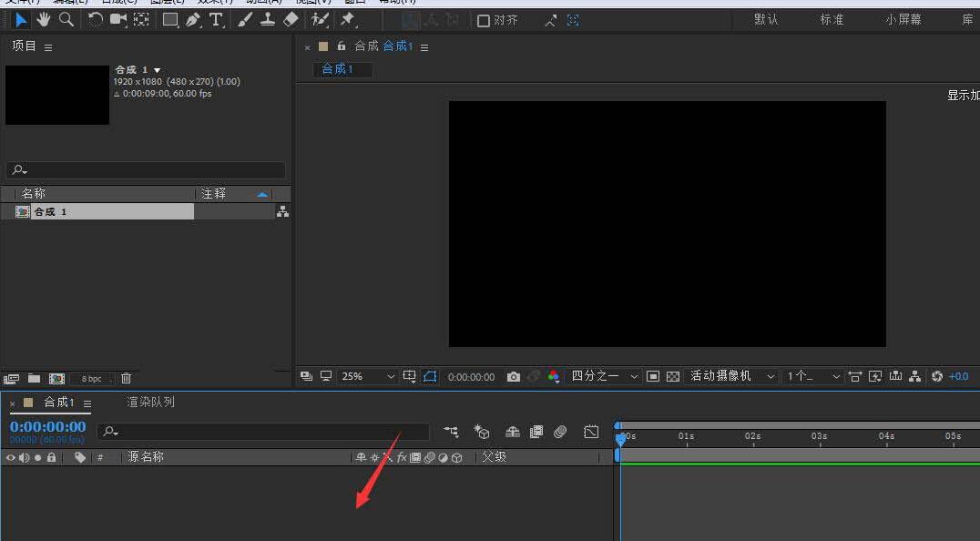Click the always preview this view icon
The width and height of the screenshot is (980, 541).
click(306, 376)
